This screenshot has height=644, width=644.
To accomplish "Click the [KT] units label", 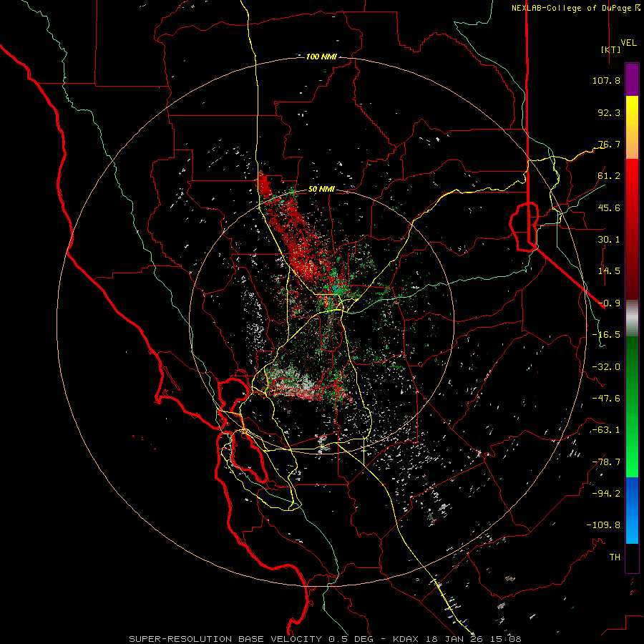I will point(610,49).
